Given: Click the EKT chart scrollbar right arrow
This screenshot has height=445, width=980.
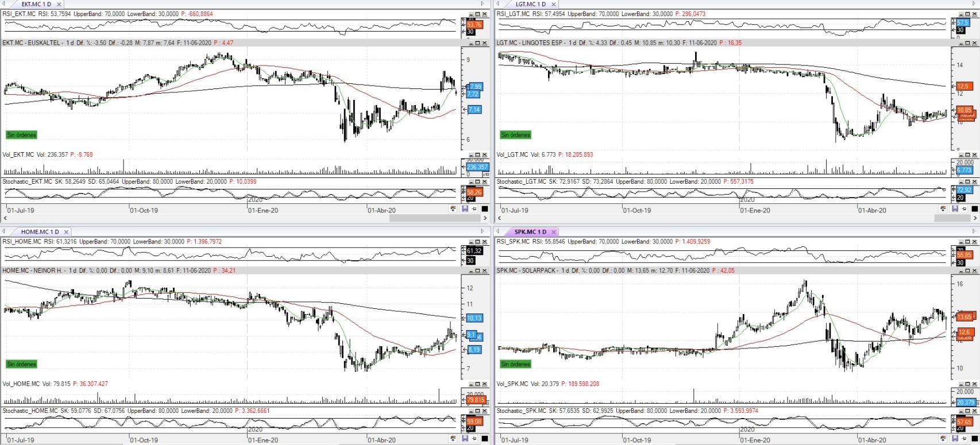Looking at the screenshot, I should click(x=485, y=218).
